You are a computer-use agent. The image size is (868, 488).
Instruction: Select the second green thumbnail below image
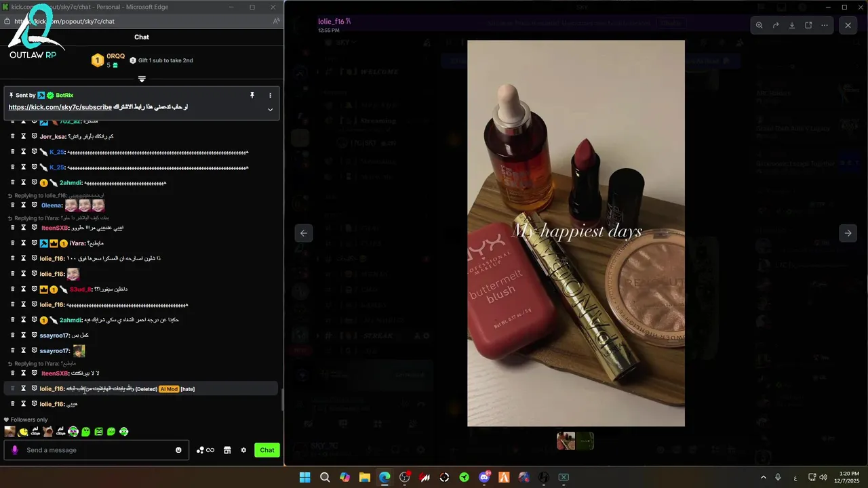585,441
